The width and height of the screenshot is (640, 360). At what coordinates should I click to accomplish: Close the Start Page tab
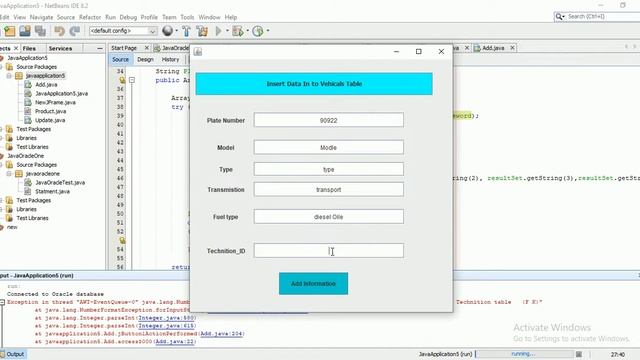[147, 48]
